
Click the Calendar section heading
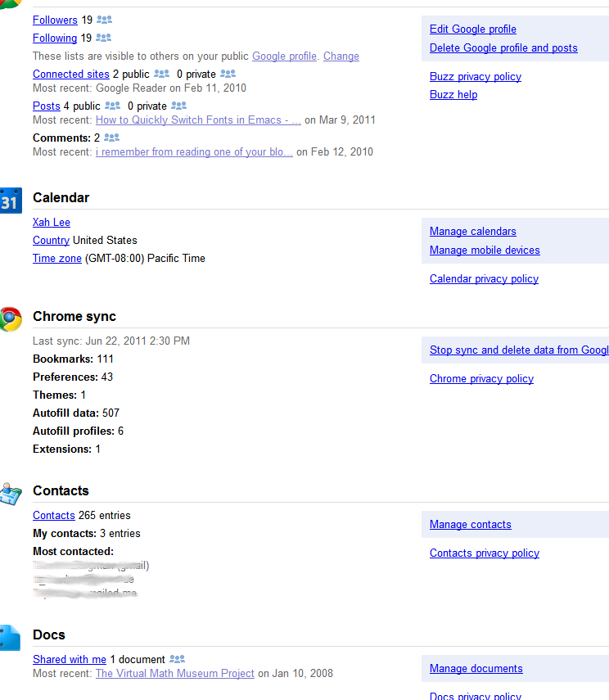61,198
